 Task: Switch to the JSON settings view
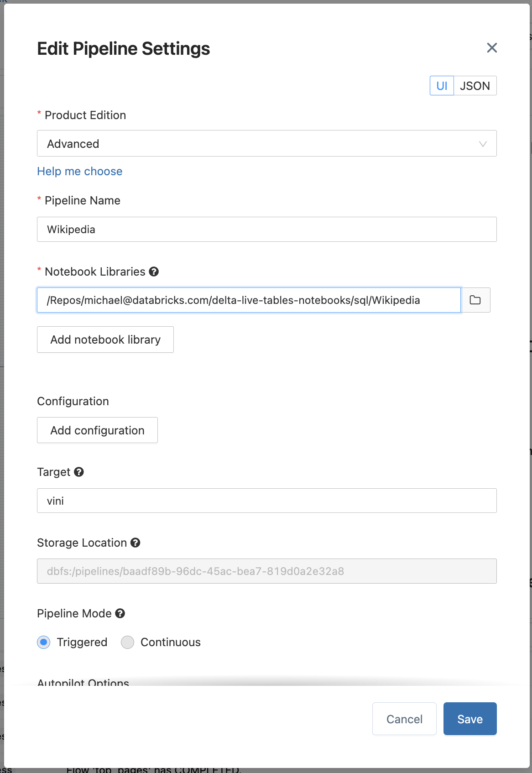(x=475, y=86)
